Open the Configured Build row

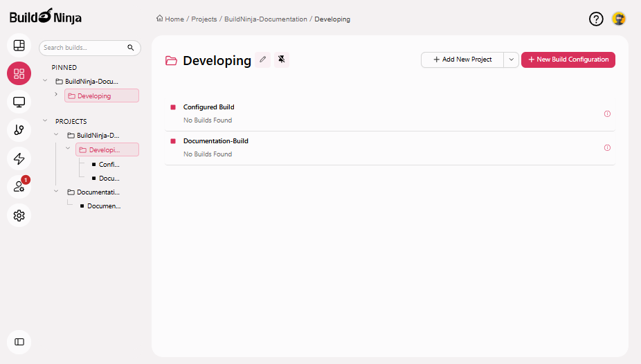tap(390, 114)
